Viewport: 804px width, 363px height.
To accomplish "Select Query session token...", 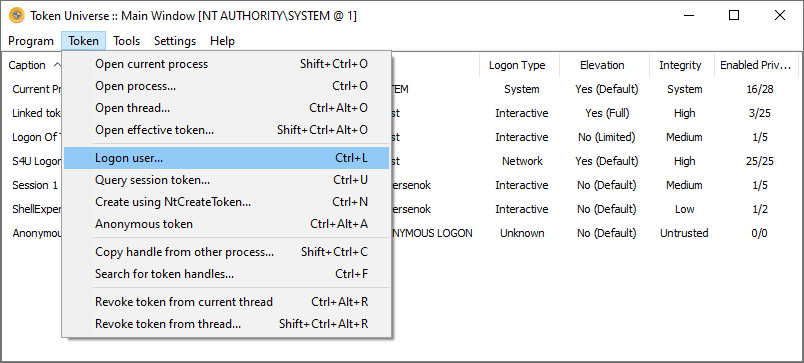I will (x=227, y=180).
